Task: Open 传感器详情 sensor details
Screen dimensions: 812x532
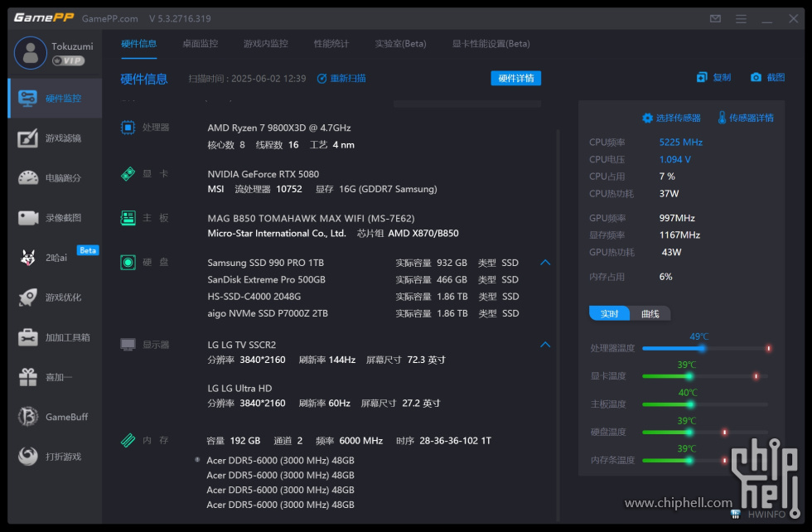Action: coord(745,118)
